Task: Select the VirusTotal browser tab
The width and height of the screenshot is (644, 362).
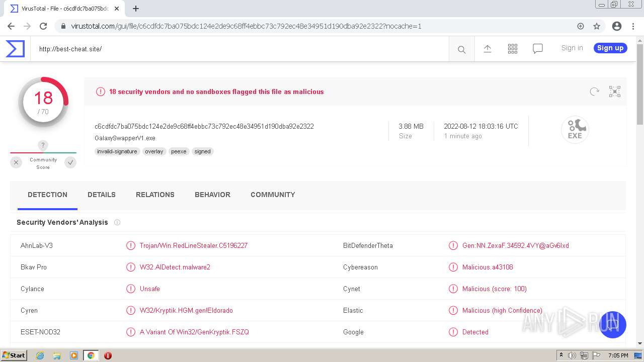Action: (64, 9)
